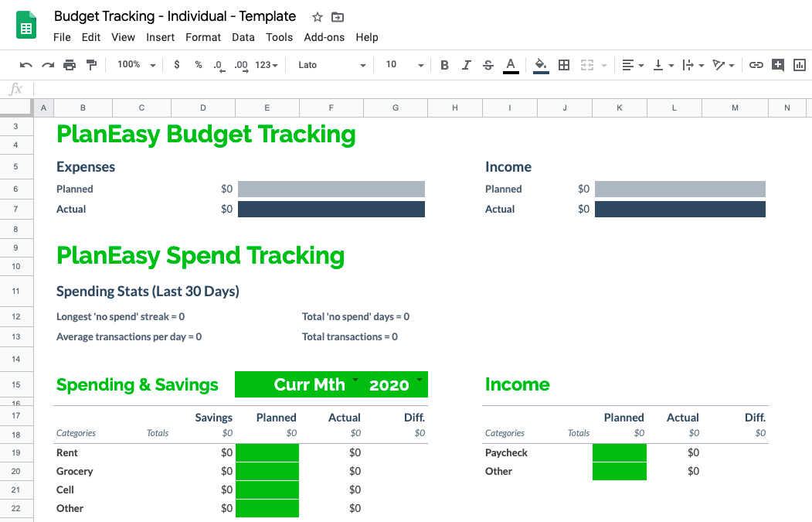
Task: Star the Budget Tracking document
Action: (x=318, y=17)
